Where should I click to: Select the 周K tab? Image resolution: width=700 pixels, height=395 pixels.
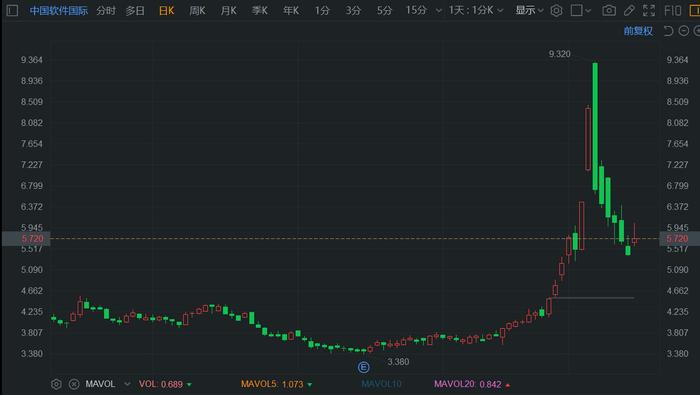point(197,11)
